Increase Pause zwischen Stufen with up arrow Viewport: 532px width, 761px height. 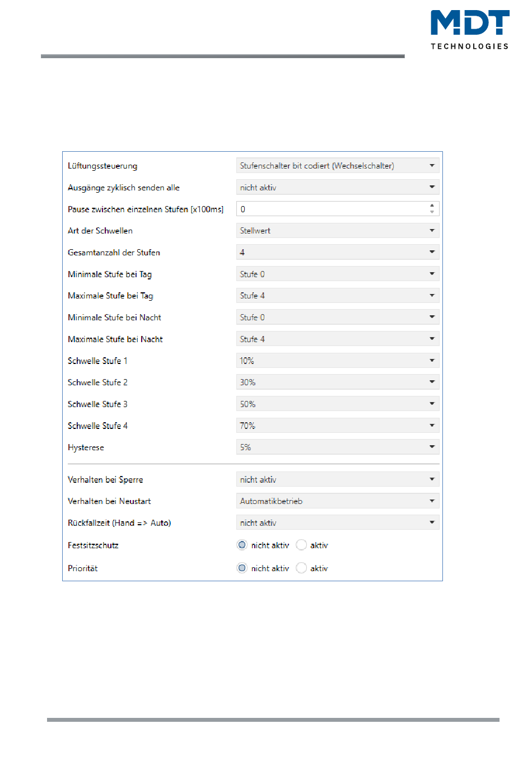[x=432, y=206]
